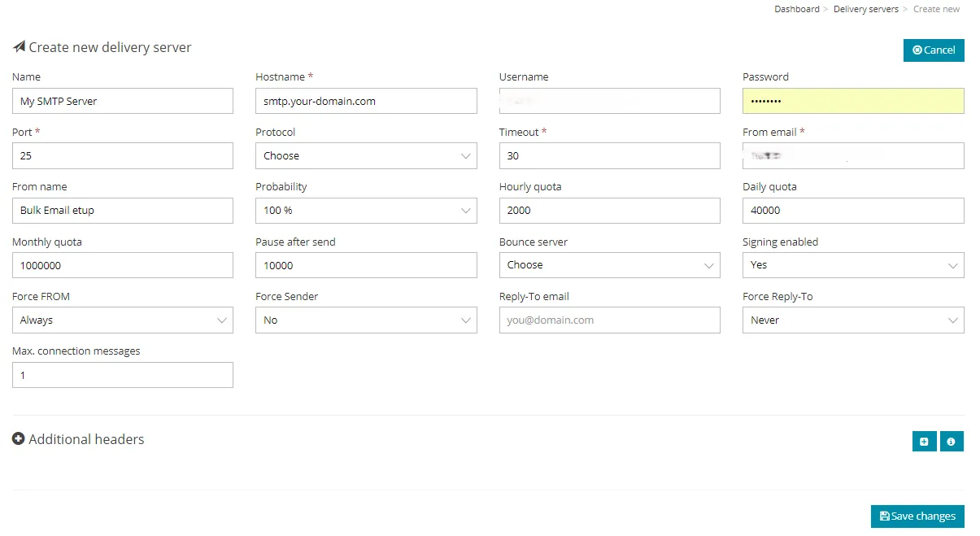Click the Max. connection messages field
980x536 pixels.
(122, 375)
